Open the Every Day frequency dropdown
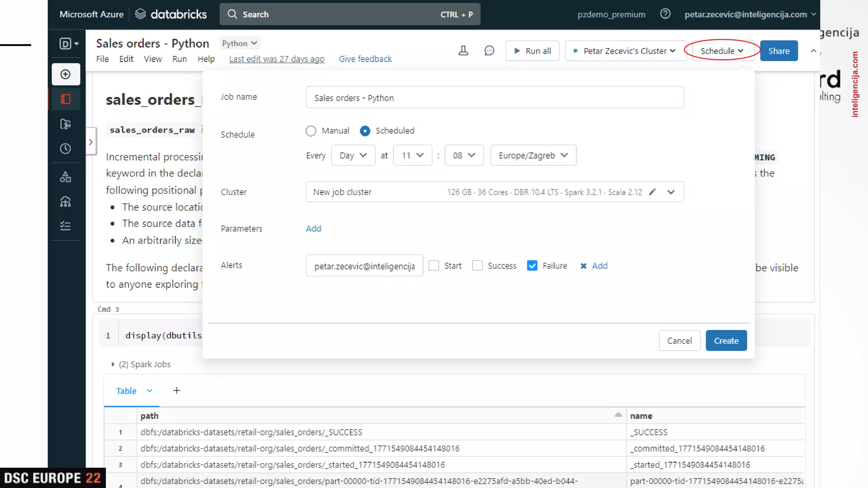Screen dimensions: 868x488 pyautogui.click(x=353, y=155)
